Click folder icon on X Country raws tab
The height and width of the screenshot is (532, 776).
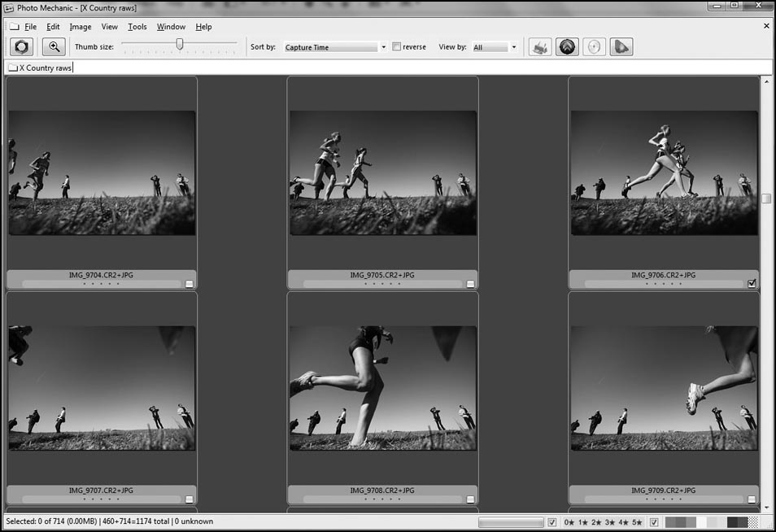(13, 68)
